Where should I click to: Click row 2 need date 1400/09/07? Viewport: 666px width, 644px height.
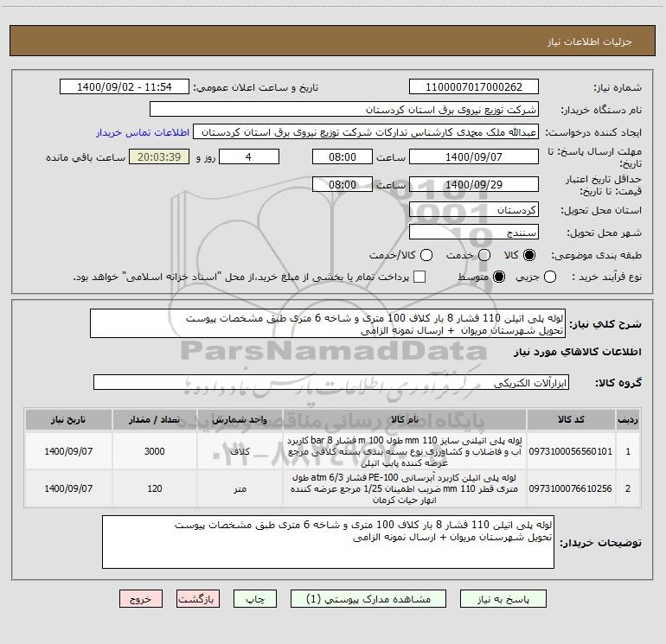click(x=68, y=488)
